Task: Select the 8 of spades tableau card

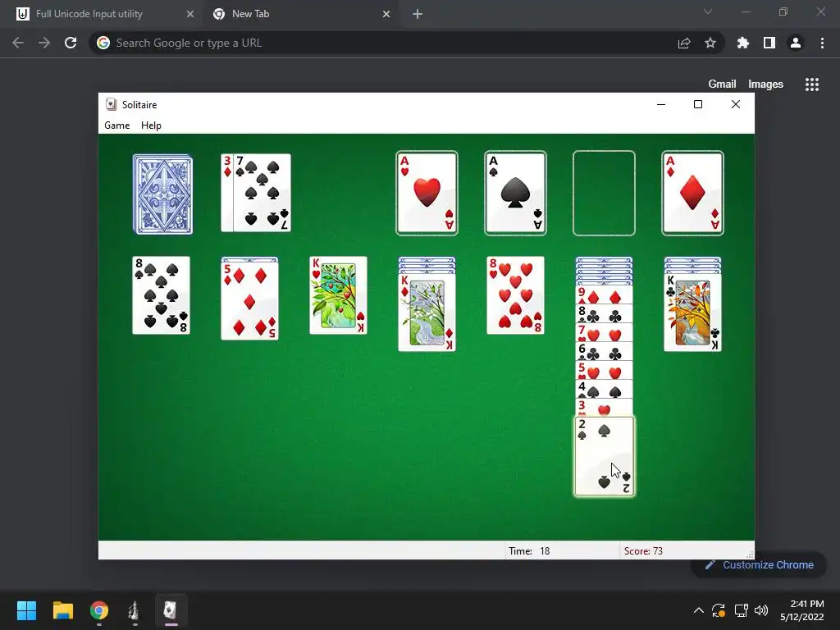Action: tap(162, 295)
